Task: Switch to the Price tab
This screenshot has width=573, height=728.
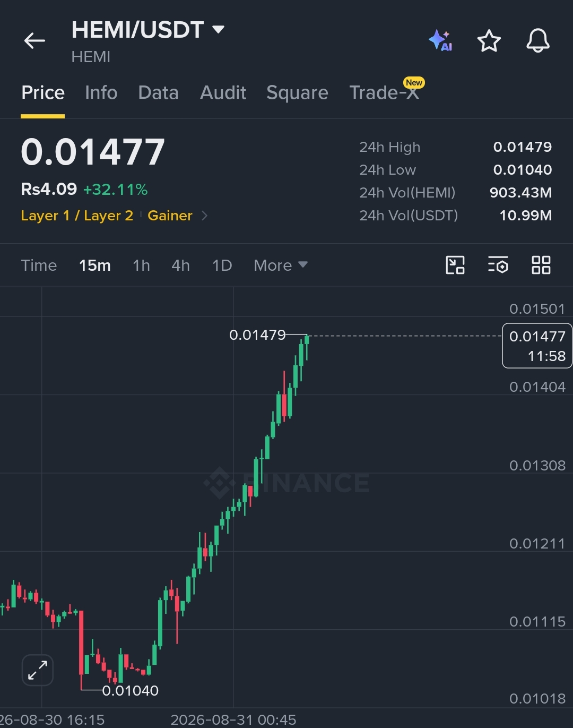Action: (43, 92)
